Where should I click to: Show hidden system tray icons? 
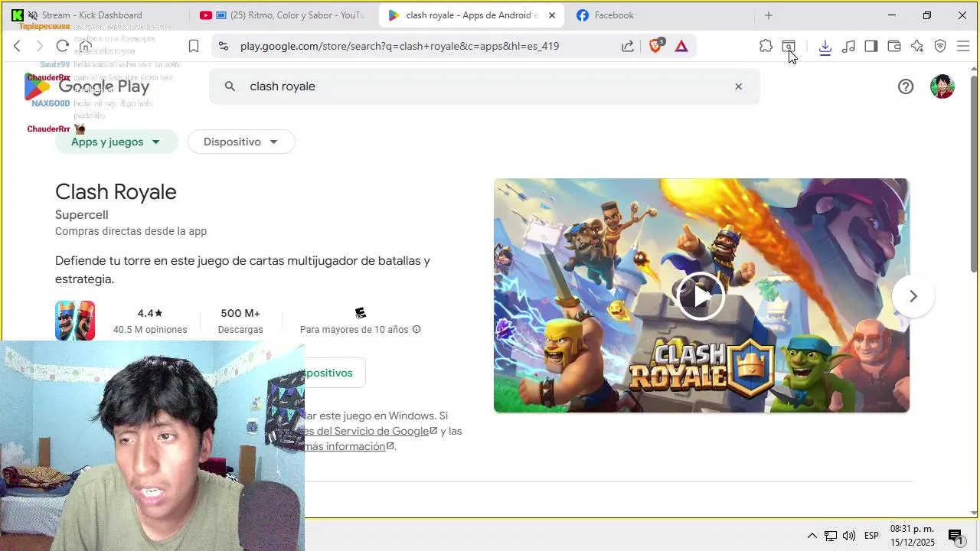812,536
